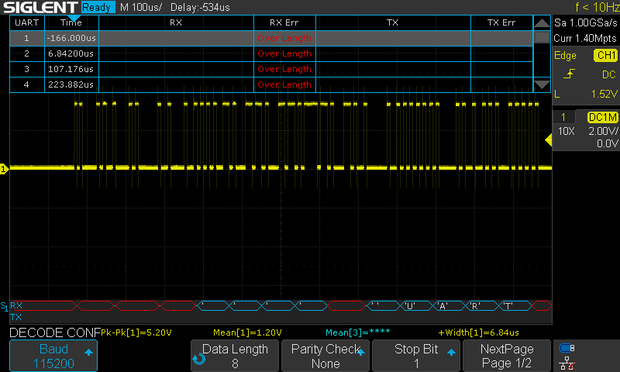Open the Parity Check None menu

(x=325, y=356)
